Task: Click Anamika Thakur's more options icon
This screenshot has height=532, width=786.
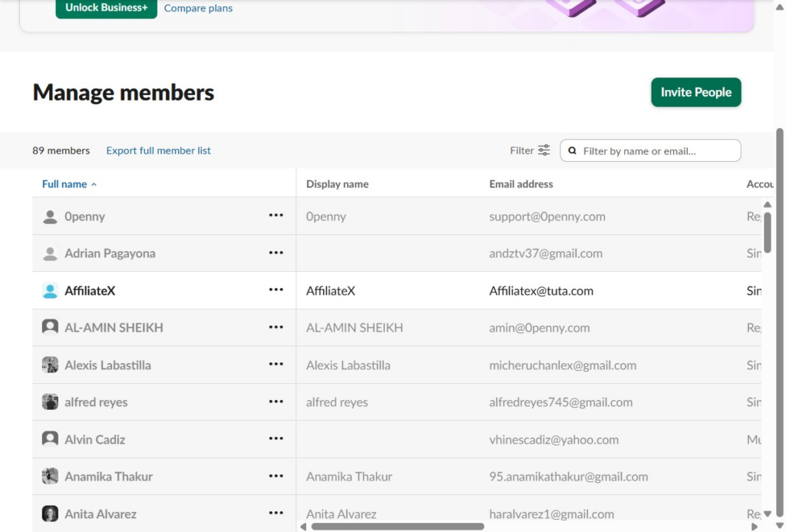Action: coord(276,476)
